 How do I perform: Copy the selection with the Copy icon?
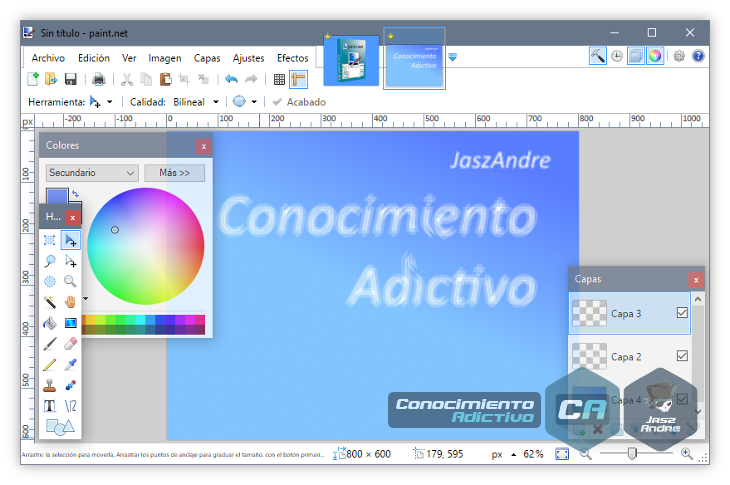146,79
